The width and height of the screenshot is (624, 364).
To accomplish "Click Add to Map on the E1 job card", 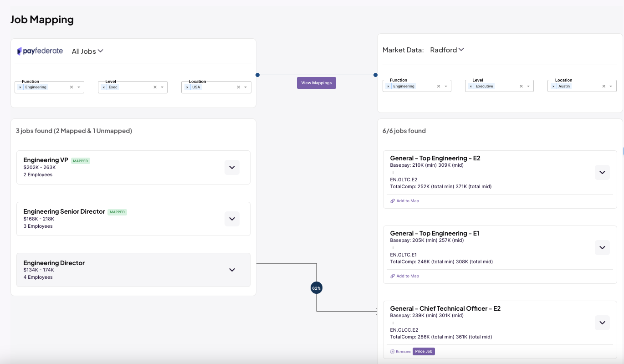I will (407, 276).
